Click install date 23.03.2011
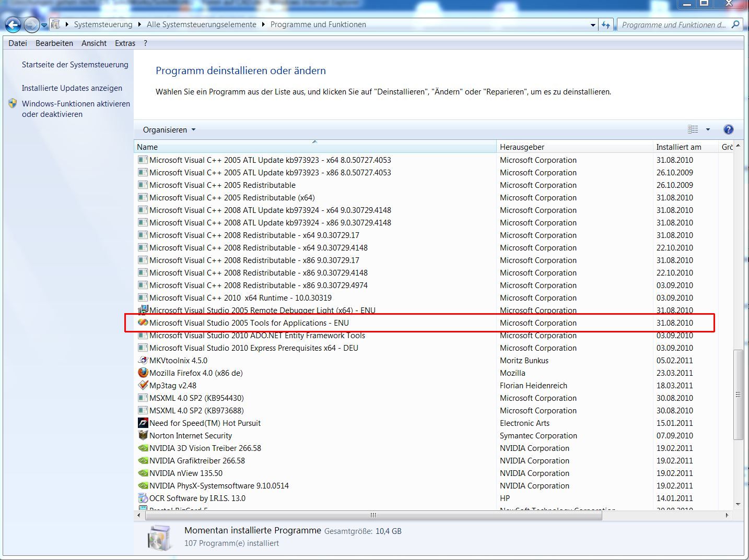Screen dimensions: 749x560 tap(674, 373)
